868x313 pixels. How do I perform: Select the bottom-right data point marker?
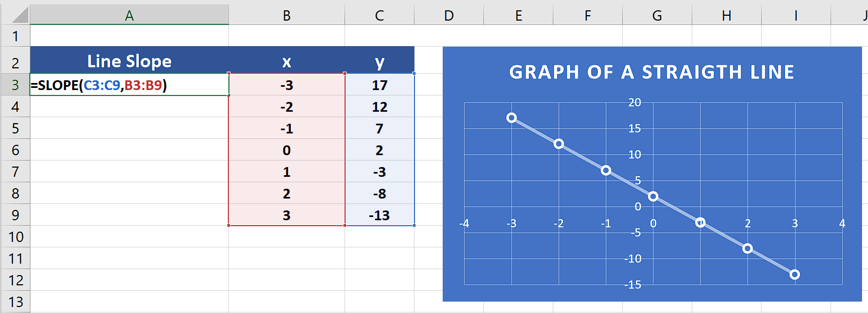794,274
